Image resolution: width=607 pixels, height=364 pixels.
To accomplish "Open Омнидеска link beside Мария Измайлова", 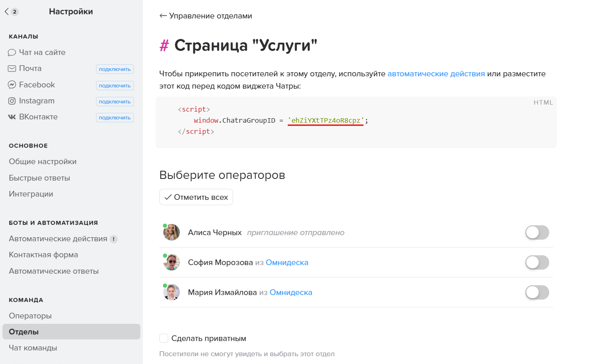I will pyautogui.click(x=291, y=293).
